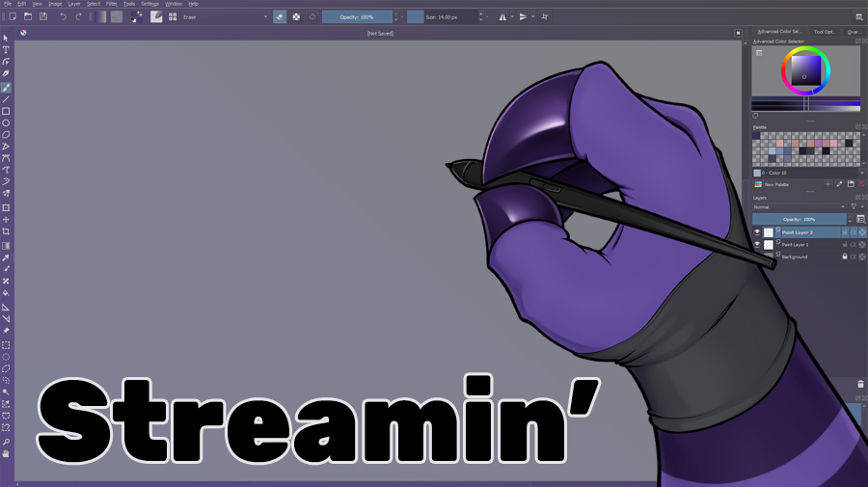Open the layer blending mode Normal dropdown
This screenshot has height=487, width=868.
(x=799, y=207)
